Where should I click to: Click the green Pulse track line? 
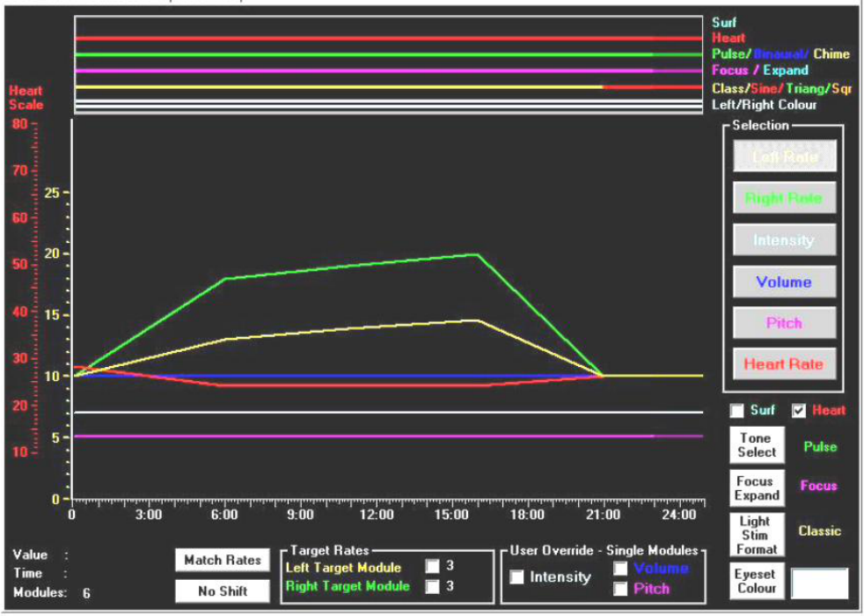(x=389, y=55)
